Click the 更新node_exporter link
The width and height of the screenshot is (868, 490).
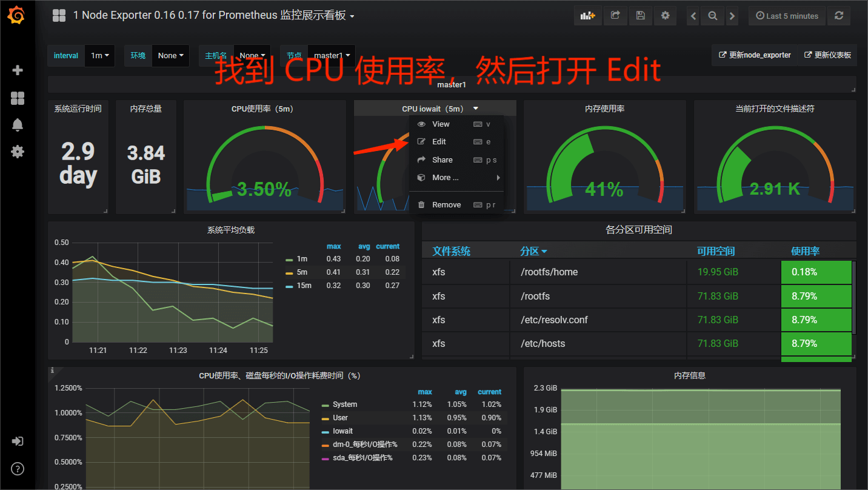tap(755, 55)
